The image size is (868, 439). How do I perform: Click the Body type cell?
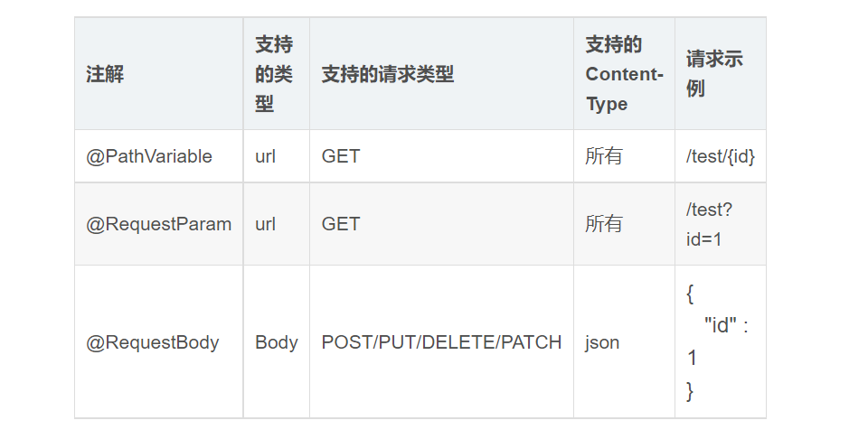[276, 342]
